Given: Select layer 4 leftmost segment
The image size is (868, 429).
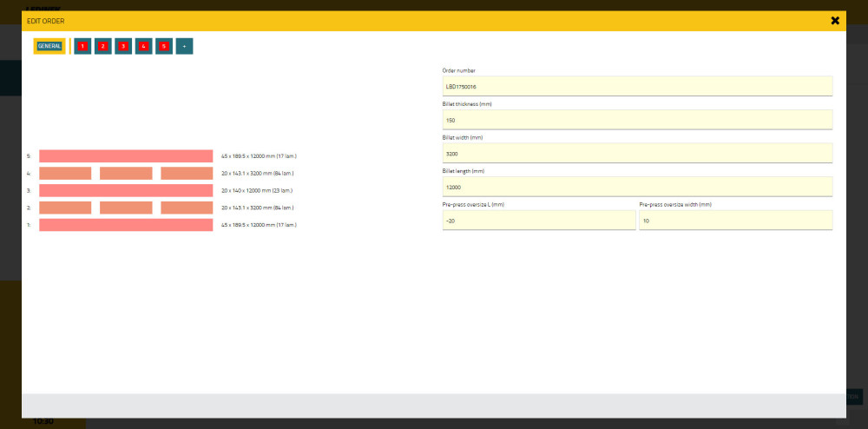Looking at the screenshot, I should pos(65,174).
